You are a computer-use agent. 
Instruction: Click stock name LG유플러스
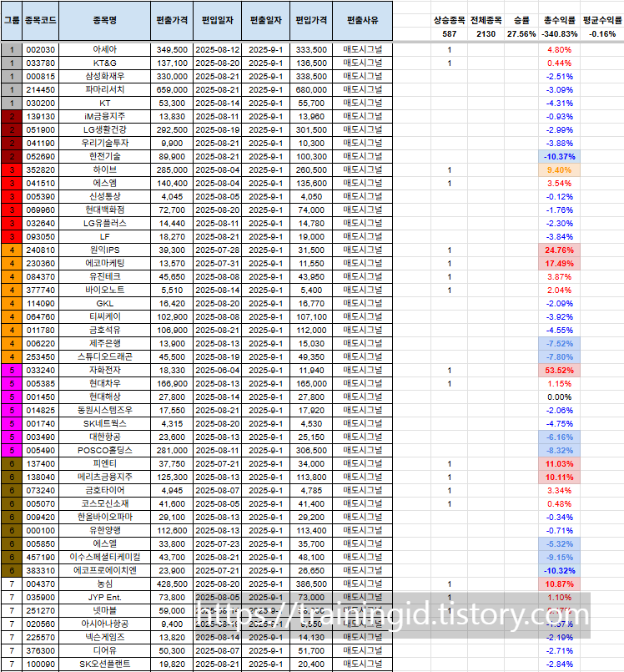pyautogui.click(x=104, y=223)
